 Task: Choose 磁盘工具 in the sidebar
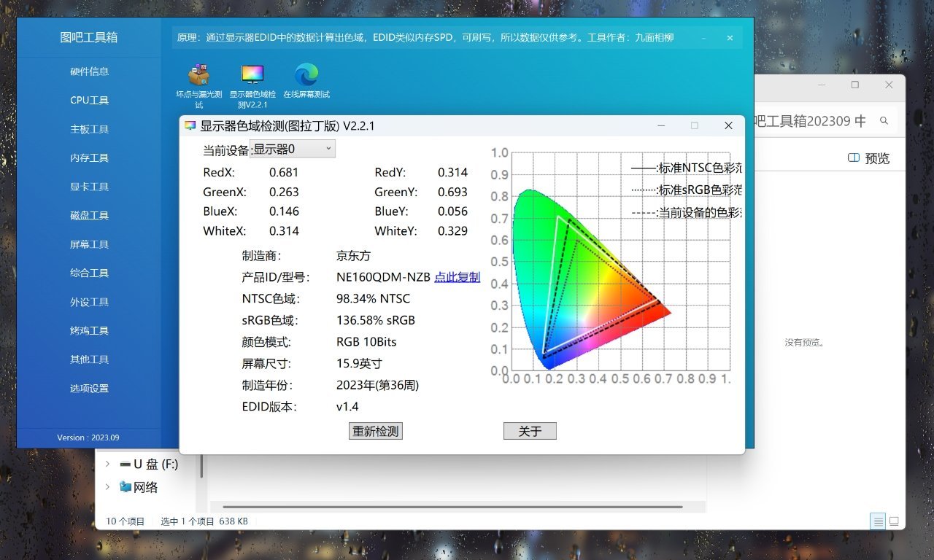coord(89,215)
